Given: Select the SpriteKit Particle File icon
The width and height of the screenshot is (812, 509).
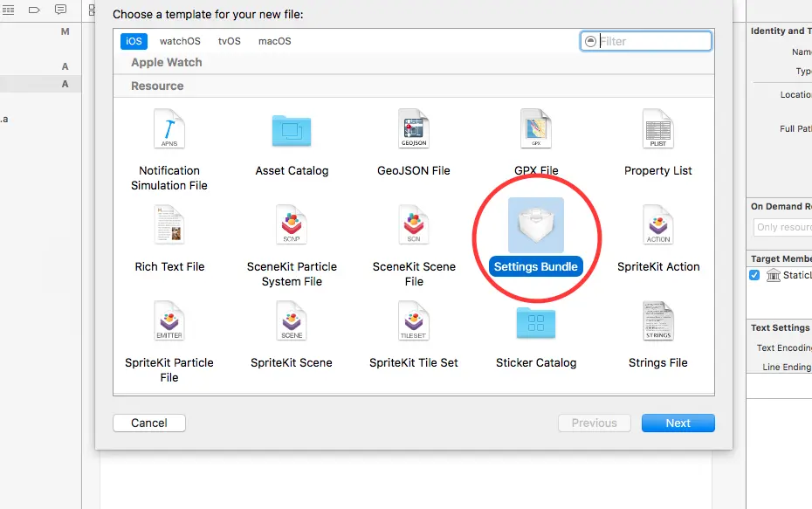Looking at the screenshot, I should pyautogui.click(x=169, y=320).
